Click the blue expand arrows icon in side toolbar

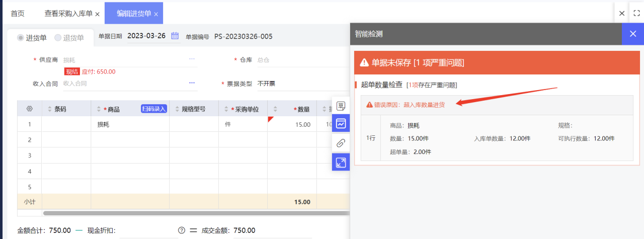[x=341, y=162]
